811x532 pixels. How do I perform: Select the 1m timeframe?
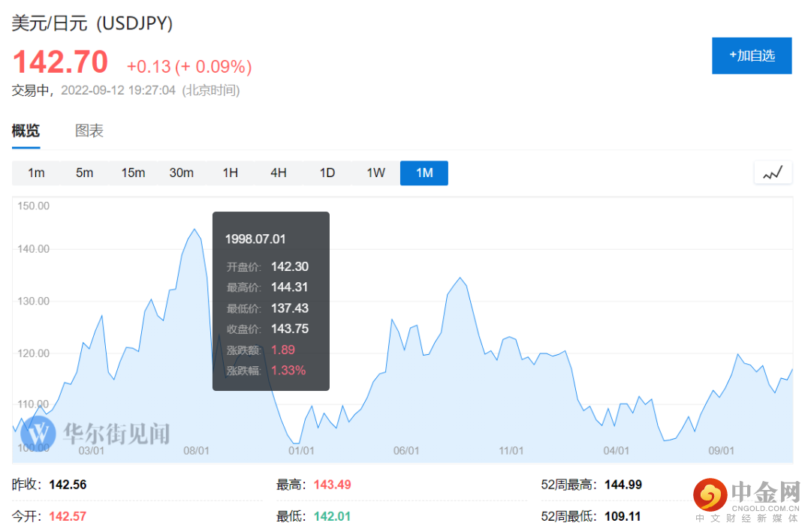pos(36,173)
